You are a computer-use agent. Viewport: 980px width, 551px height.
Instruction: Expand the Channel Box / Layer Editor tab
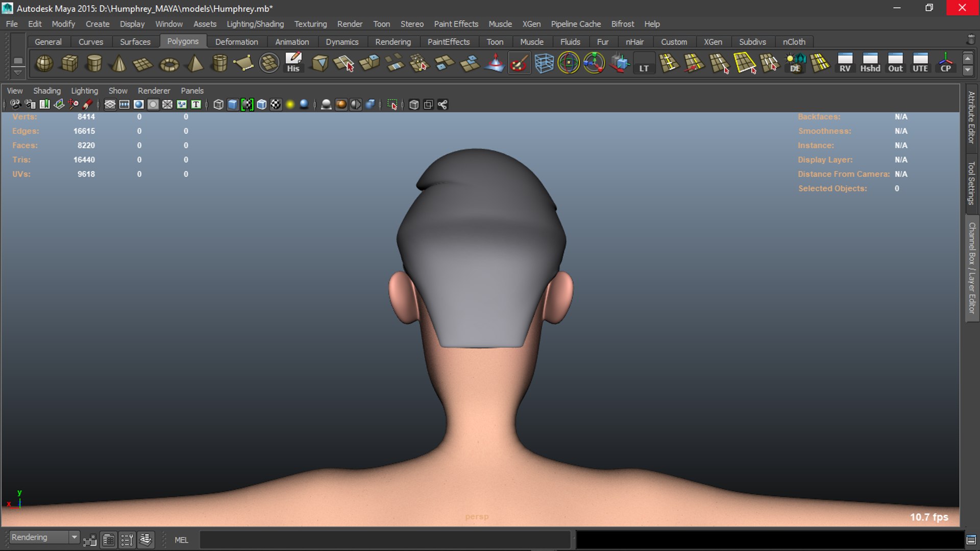(971, 268)
